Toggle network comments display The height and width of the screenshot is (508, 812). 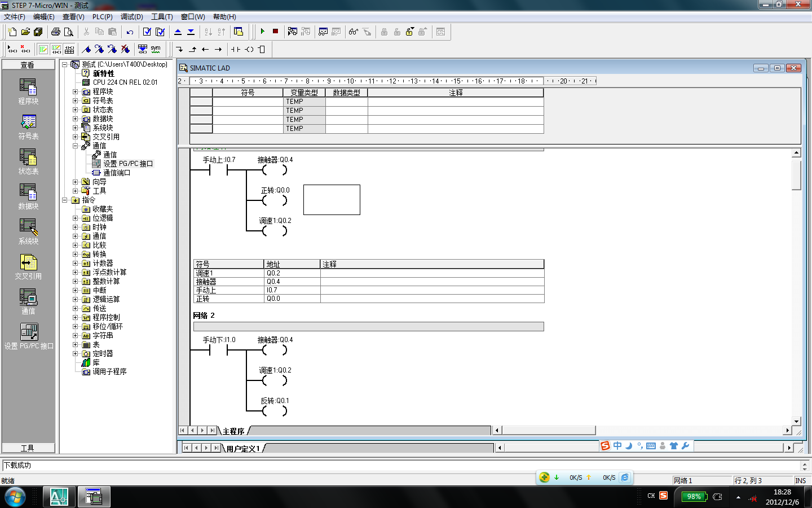point(56,49)
